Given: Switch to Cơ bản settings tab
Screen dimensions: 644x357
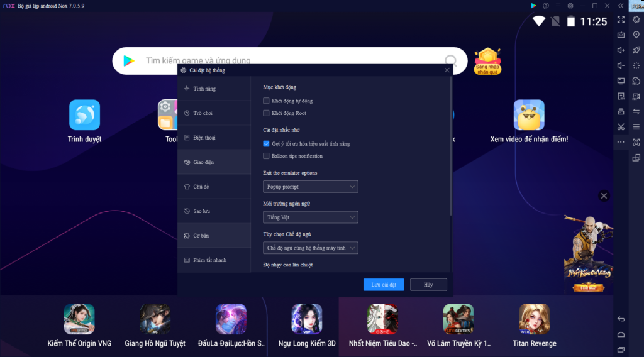Looking at the screenshot, I should 214,236.
